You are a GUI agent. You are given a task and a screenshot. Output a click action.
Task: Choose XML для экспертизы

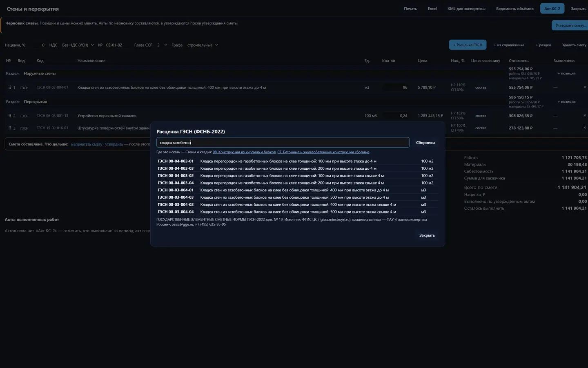[x=466, y=9]
